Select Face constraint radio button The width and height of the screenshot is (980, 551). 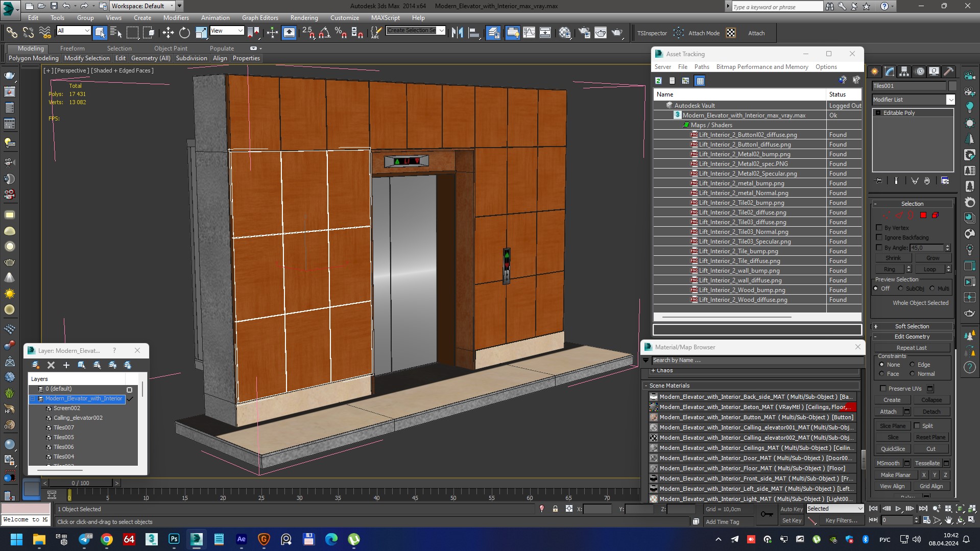coord(881,374)
